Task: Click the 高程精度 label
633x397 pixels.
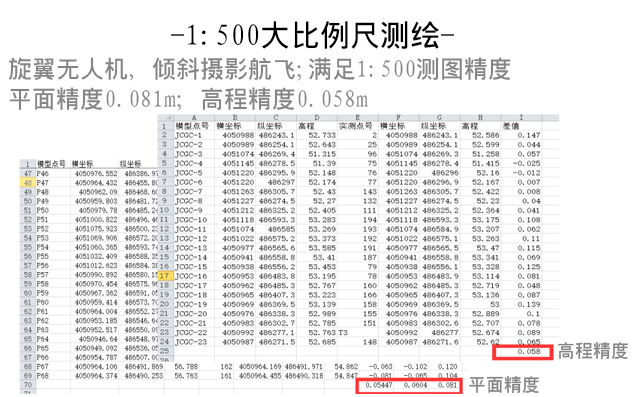Action: click(x=592, y=351)
